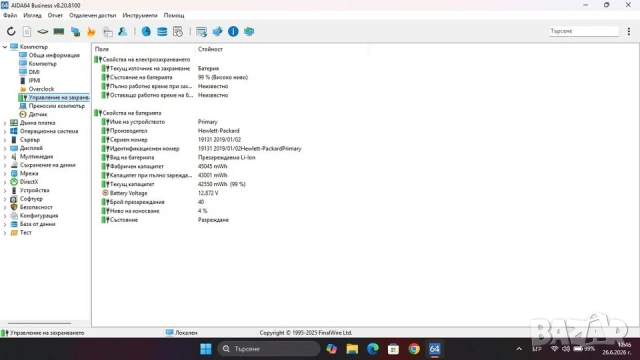The image size is (640, 360).
Task: Click the taskbar Търсене search box
Action: click(x=269, y=349)
